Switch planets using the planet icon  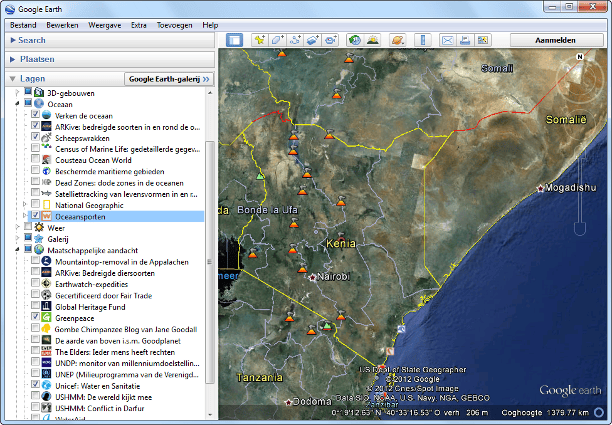(x=397, y=40)
